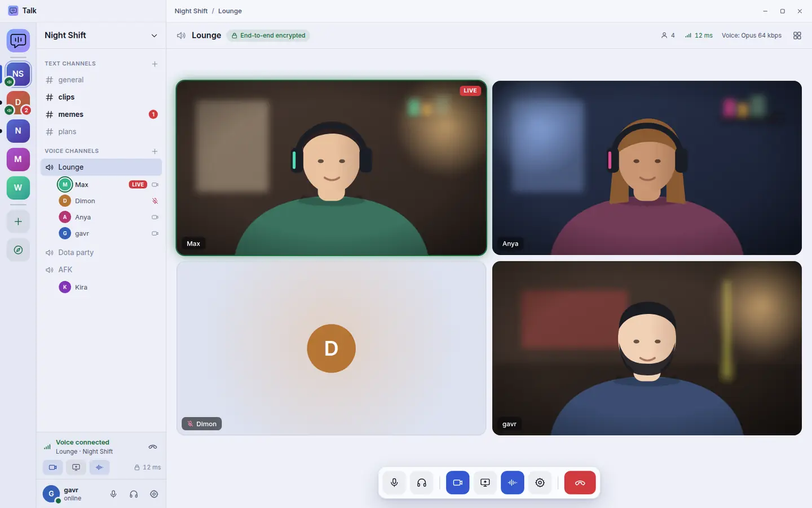Start screen share from call toolbar
Image resolution: width=812 pixels, height=508 pixels.
point(485,483)
